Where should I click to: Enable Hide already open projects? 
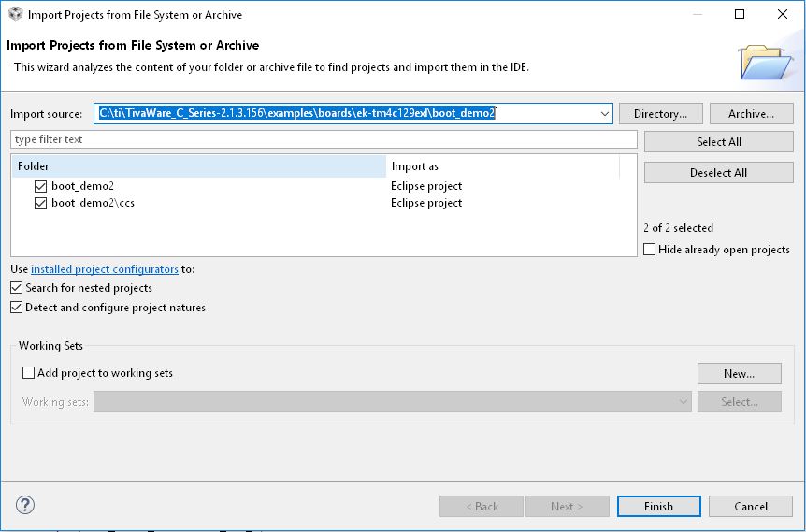pyautogui.click(x=650, y=250)
